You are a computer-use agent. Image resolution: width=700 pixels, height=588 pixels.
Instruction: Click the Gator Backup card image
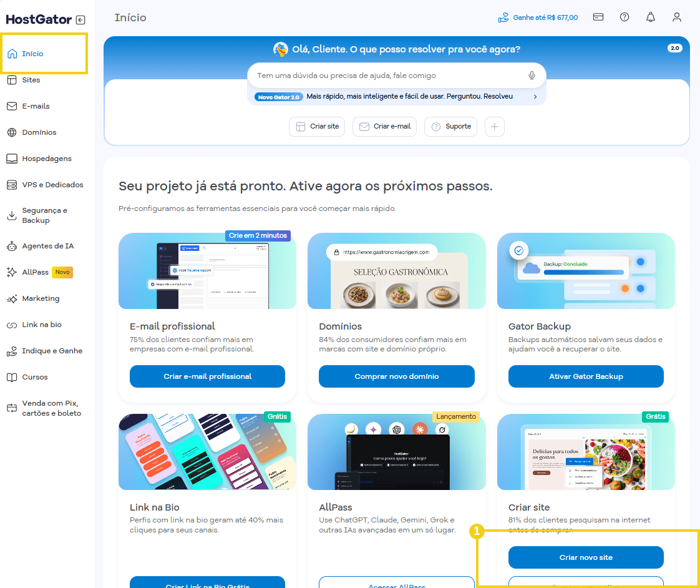point(586,271)
